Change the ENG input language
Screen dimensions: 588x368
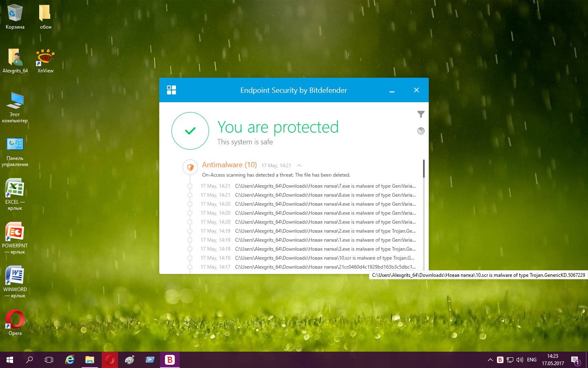tap(532, 360)
